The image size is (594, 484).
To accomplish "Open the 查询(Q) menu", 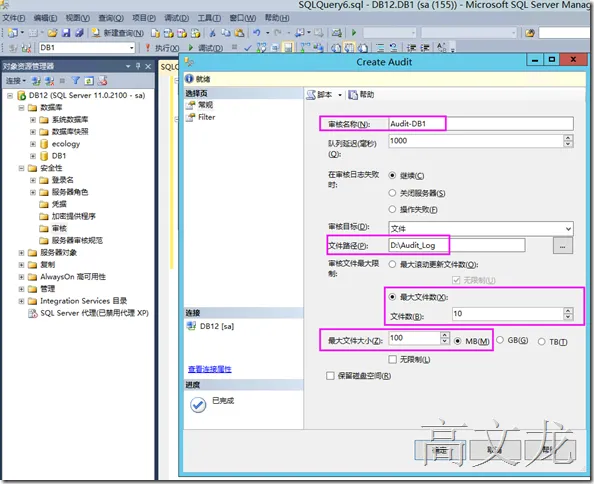I will pyautogui.click(x=111, y=18).
